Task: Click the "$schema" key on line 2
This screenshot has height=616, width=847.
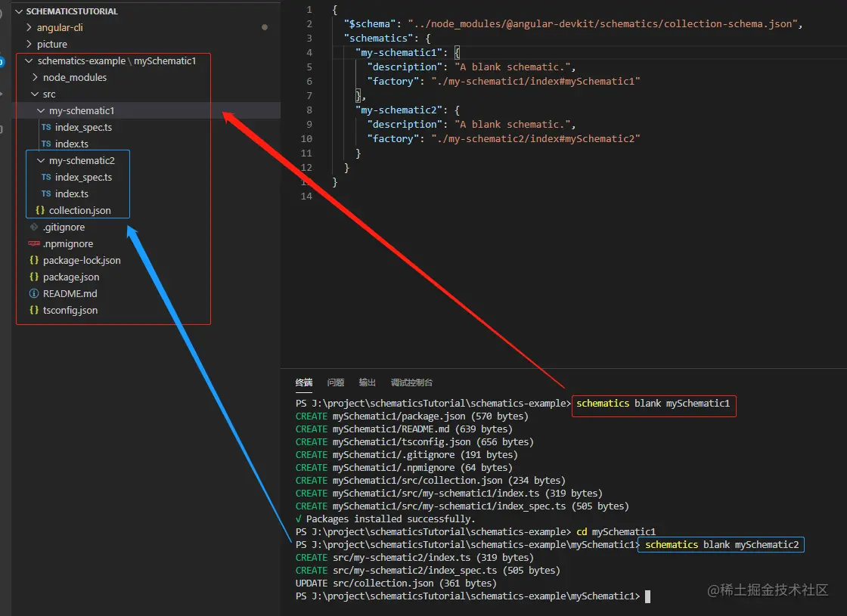Action: pyautogui.click(x=370, y=23)
